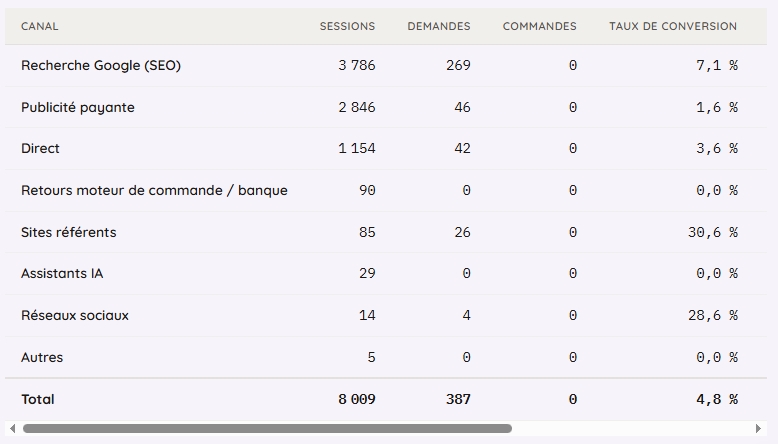The width and height of the screenshot is (778, 444).
Task: Select the Sites référents row label
Action: pyautogui.click(x=68, y=232)
